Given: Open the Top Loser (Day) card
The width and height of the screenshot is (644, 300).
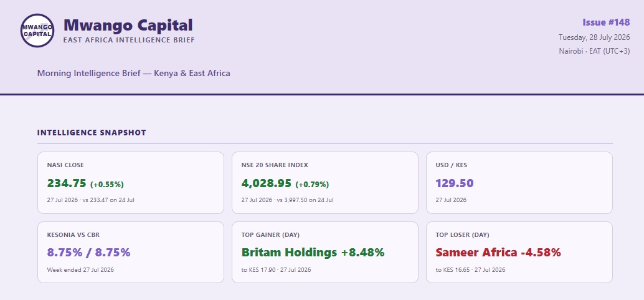Looking at the screenshot, I should click(x=519, y=252).
